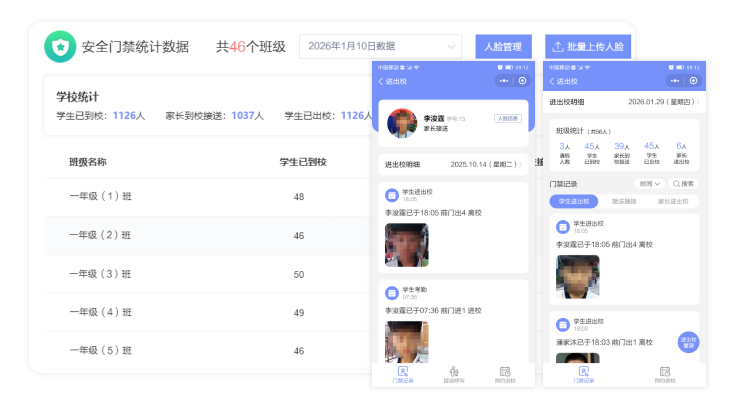Viewport: 736px width, 400px height.
Task: Open the left phone's mini-program more menu
Action: click(504, 81)
